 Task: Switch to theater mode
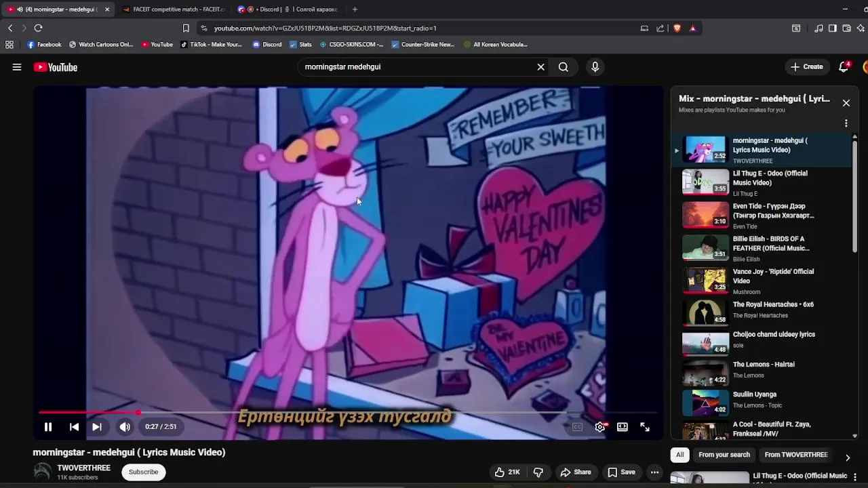pos(623,427)
